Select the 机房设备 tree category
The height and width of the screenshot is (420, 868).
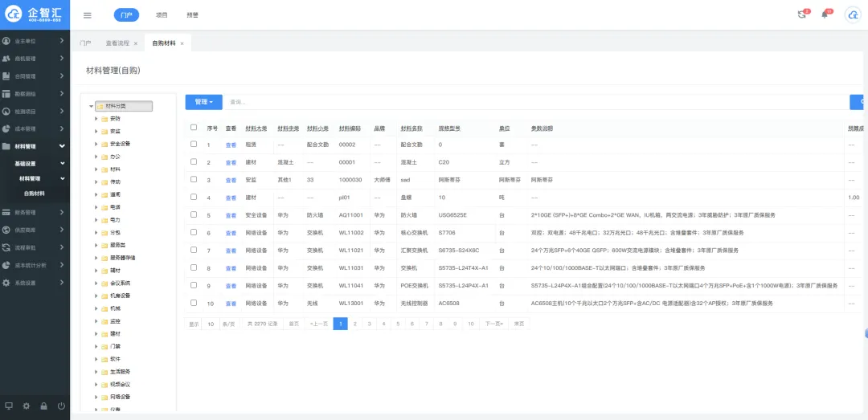[x=120, y=296]
